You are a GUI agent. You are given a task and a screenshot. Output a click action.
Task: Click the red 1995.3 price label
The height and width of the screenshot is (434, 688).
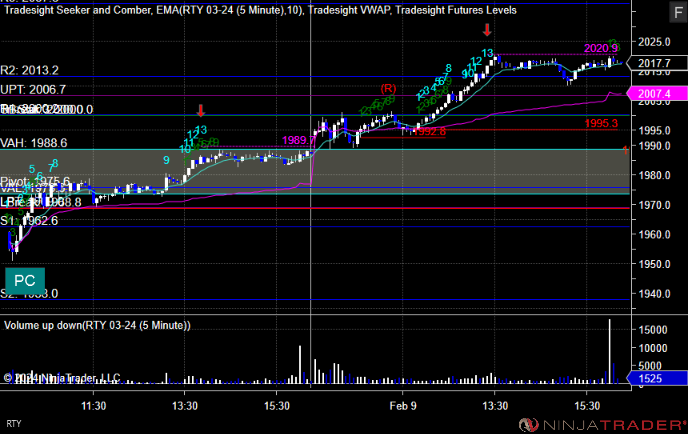click(x=601, y=124)
